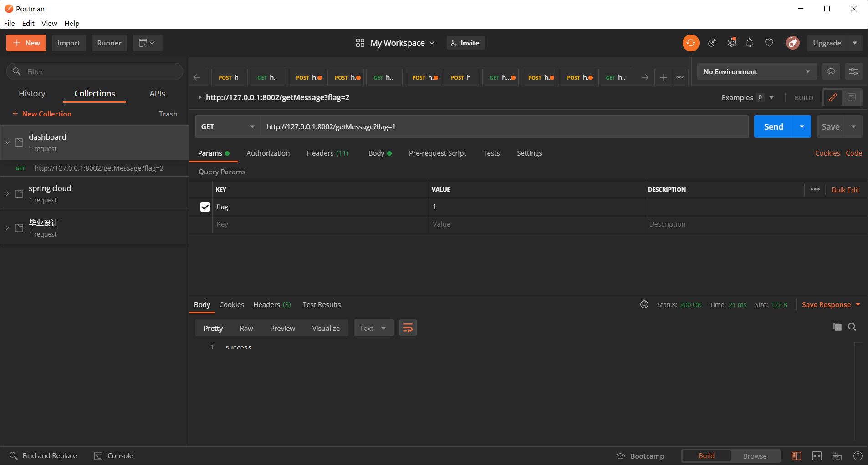The image size is (868, 465).
Task: Open the Authorization tab
Action: [x=268, y=153]
